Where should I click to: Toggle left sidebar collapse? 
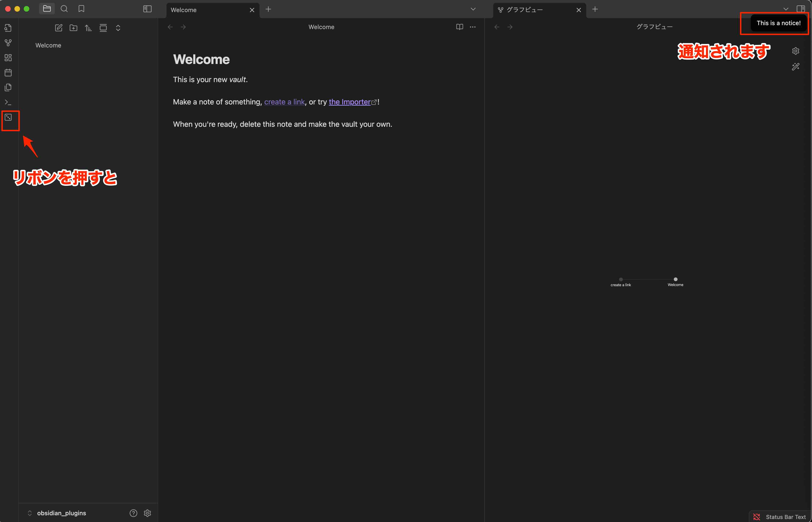147,9
